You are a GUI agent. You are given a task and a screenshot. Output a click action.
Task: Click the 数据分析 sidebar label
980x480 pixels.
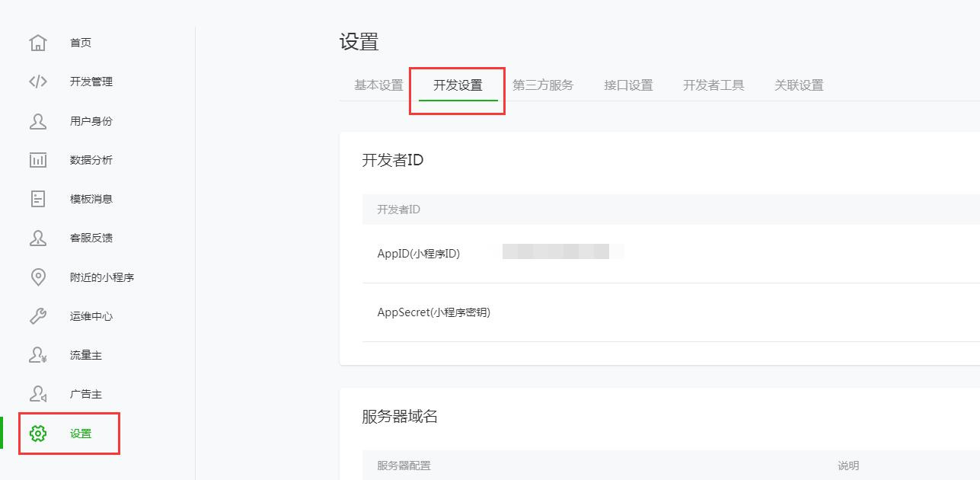click(x=91, y=160)
